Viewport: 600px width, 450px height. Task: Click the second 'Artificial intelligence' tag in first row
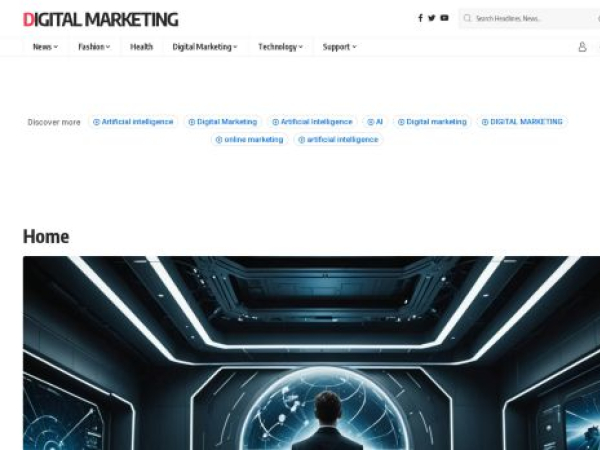[x=312, y=122]
